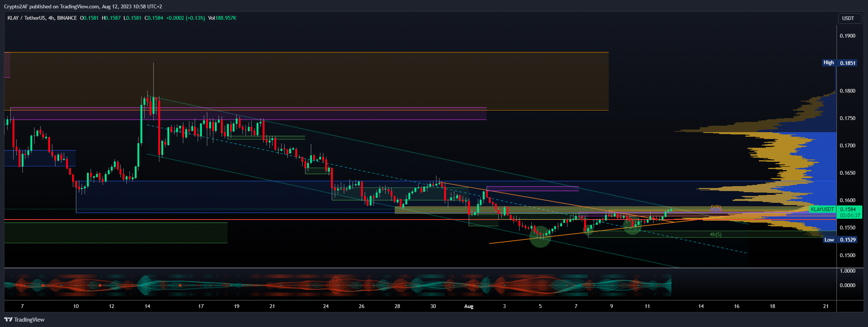Image resolution: width=868 pixels, height=327 pixels.
Task: Click the D(R) resistance zone label
Action: (x=716, y=207)
